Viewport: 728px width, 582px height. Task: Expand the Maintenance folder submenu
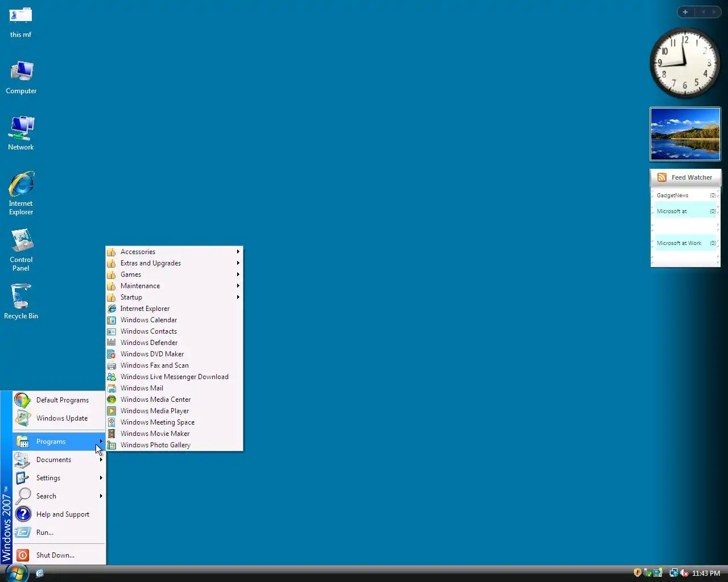click(174, 286)
